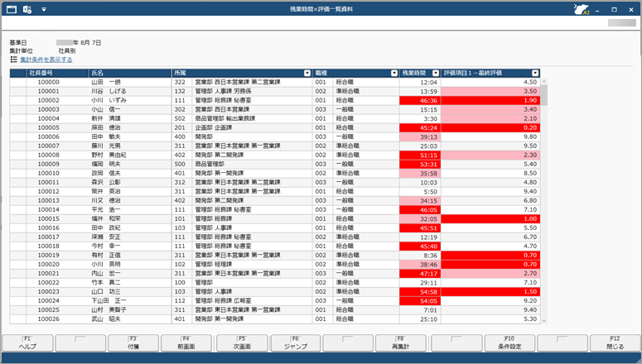Click the 社員別 aggregation unit value
The width and height of the screenshot is (642, 364).
pyautogui.click(x=67, y=51)
